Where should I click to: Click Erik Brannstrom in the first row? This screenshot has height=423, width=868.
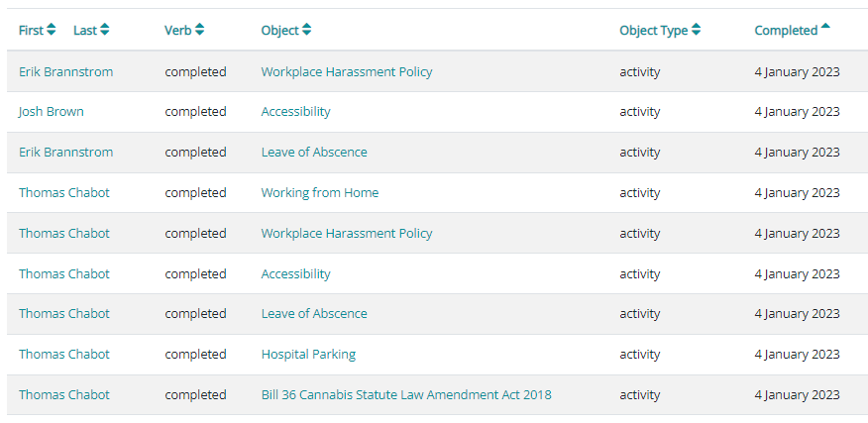(x=65, y=72)
